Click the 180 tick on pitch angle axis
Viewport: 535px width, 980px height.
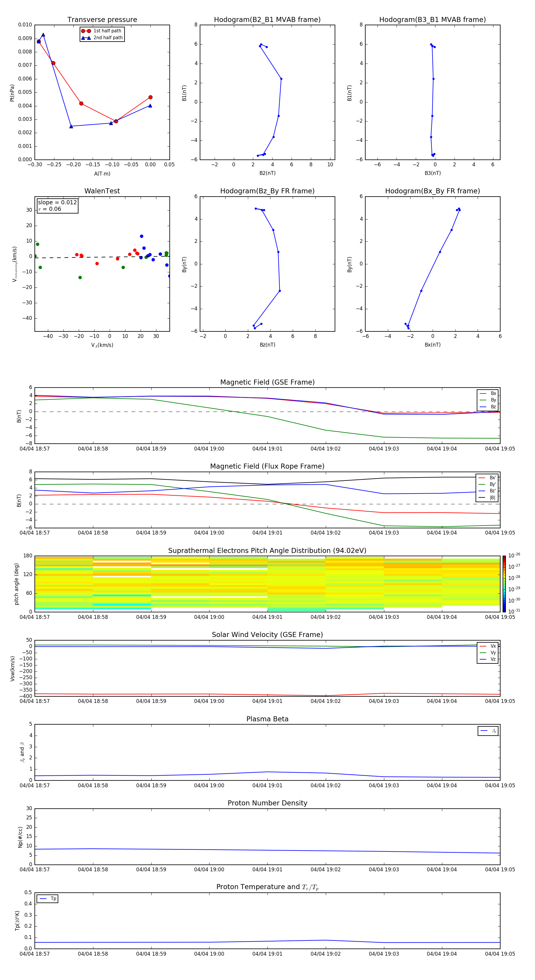point(28,556)
